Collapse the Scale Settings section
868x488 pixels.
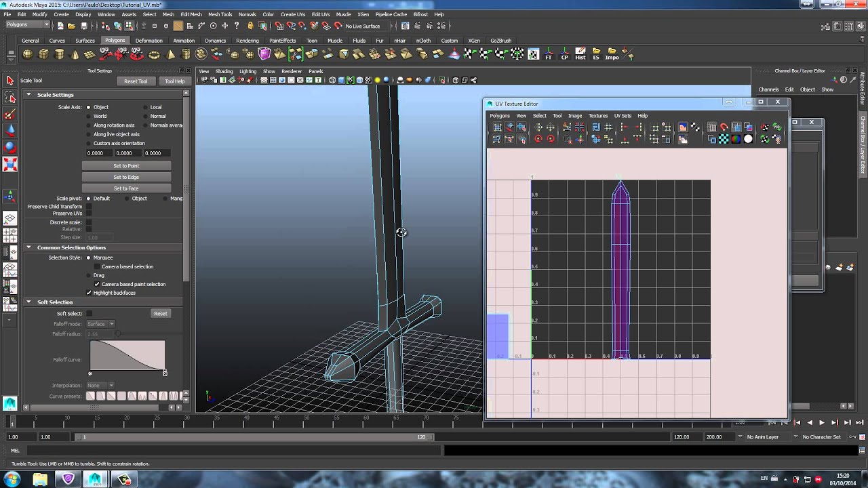tap(29, 95)
